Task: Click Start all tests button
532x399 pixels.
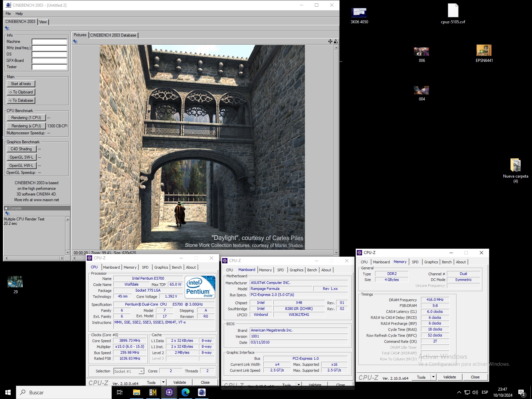Action: [21, 84]
